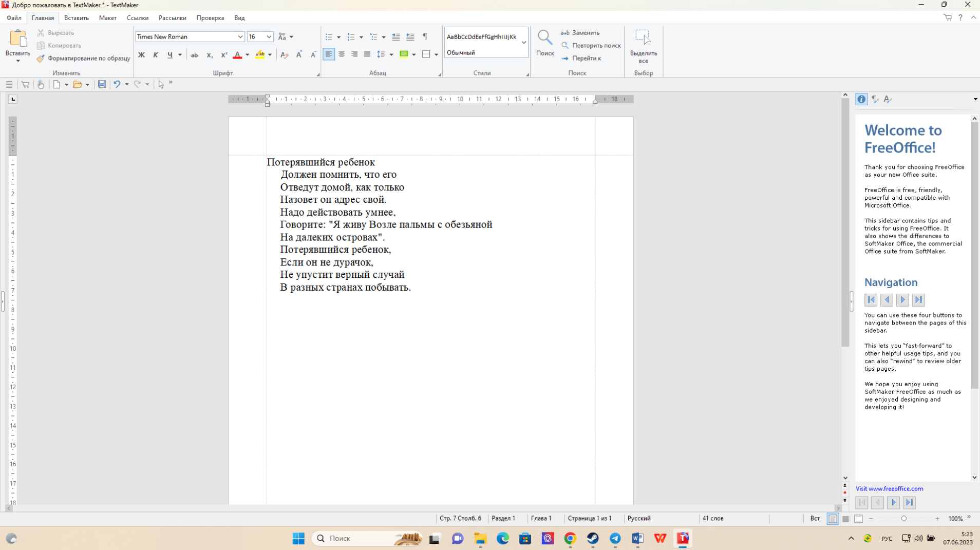Viewport: 980px width, 550px height.
Task: Toggle strikethrough text formatting
Action: tap(195, 55)
